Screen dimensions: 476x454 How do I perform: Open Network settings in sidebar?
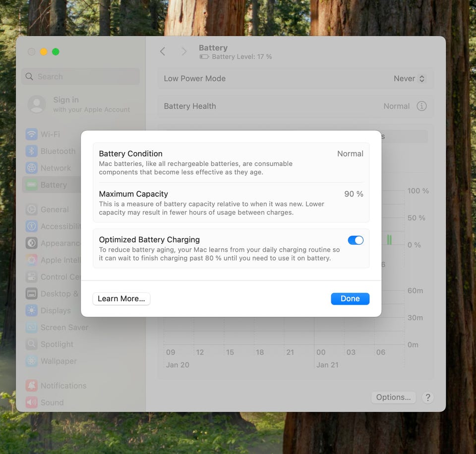[x=56, y=168]
